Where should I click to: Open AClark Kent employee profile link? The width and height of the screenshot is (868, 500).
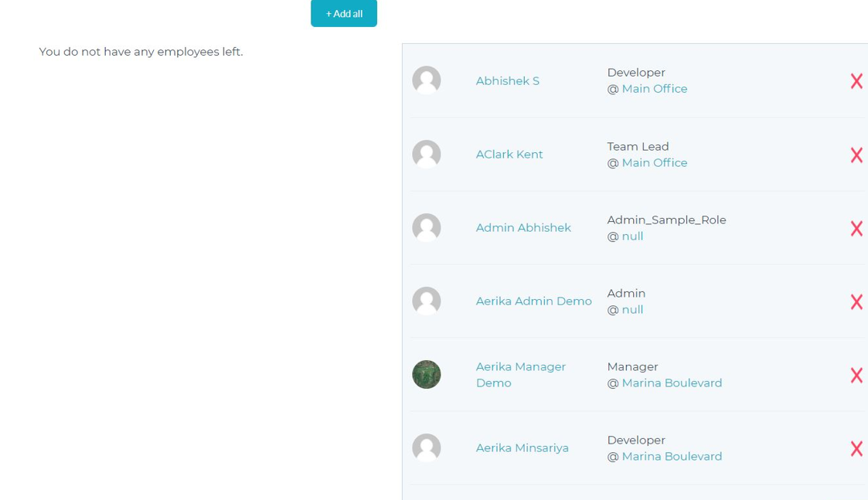point(509,155)
